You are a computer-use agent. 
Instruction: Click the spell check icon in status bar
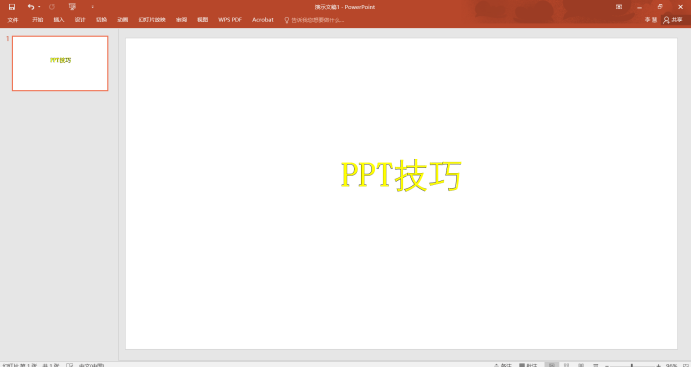70,365
